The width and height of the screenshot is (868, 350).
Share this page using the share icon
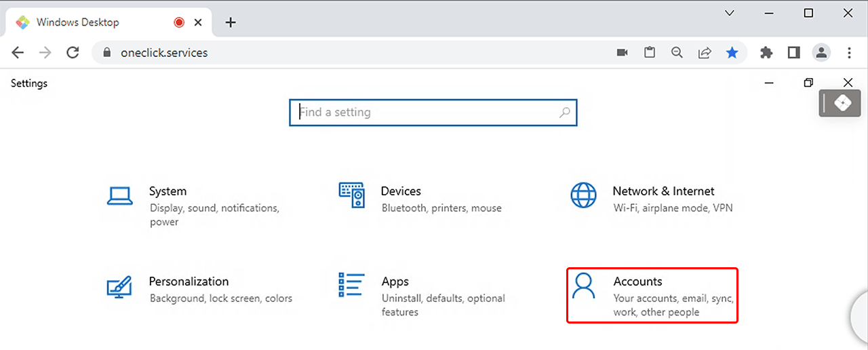click(x=705, y=52)
